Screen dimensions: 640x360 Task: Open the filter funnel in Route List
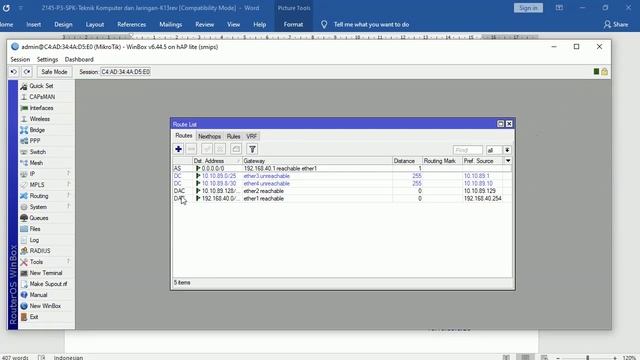tap(252, 149)
